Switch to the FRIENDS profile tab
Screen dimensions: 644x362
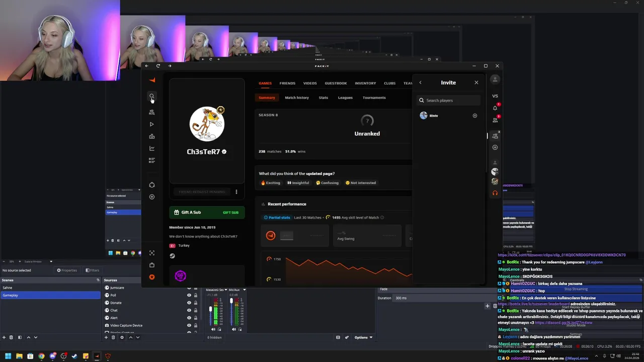(287, 83)
